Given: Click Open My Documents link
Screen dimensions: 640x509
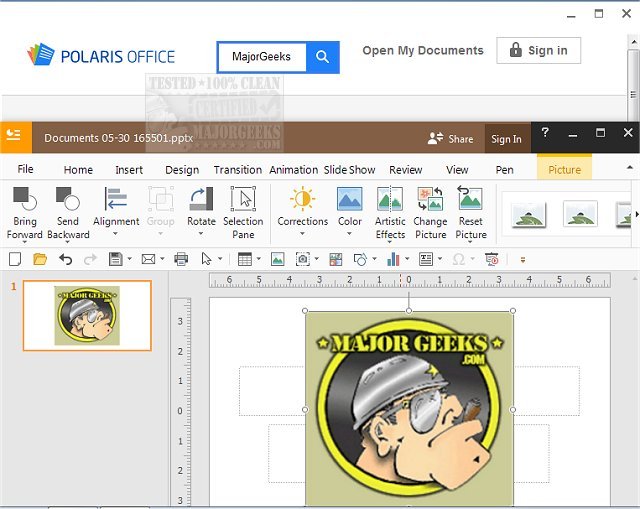Looking at the screenshot, I should click(423, 51).
